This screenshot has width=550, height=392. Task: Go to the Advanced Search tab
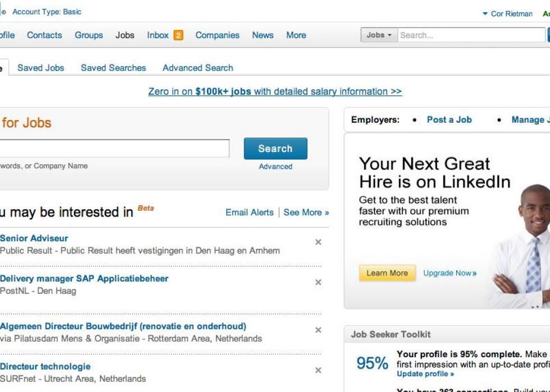[x=198, y=68]
